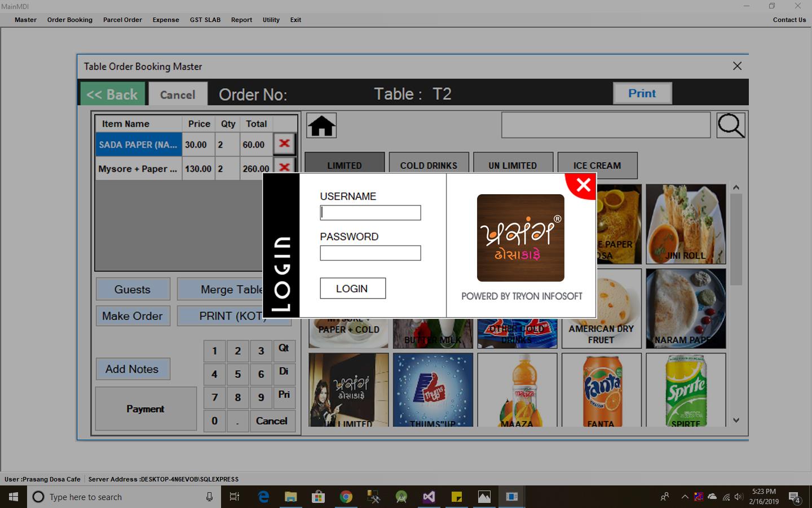Open the Report menu

(x=241, y=20)
